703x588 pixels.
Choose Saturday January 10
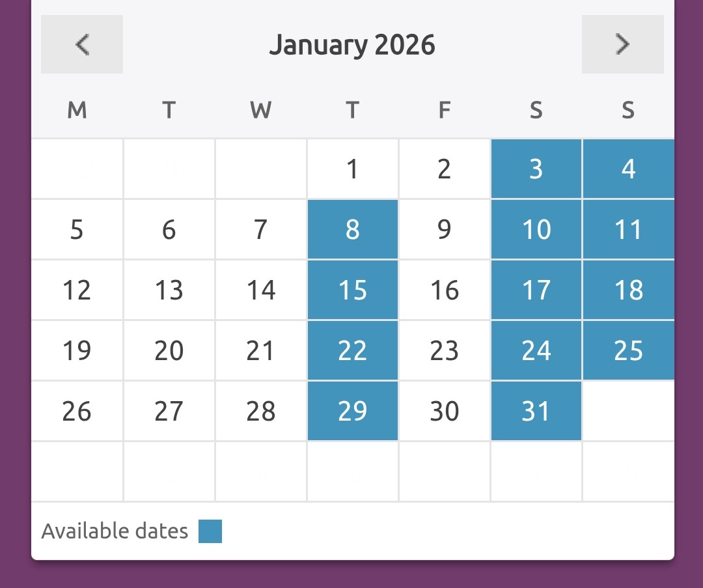click(536, 230)
